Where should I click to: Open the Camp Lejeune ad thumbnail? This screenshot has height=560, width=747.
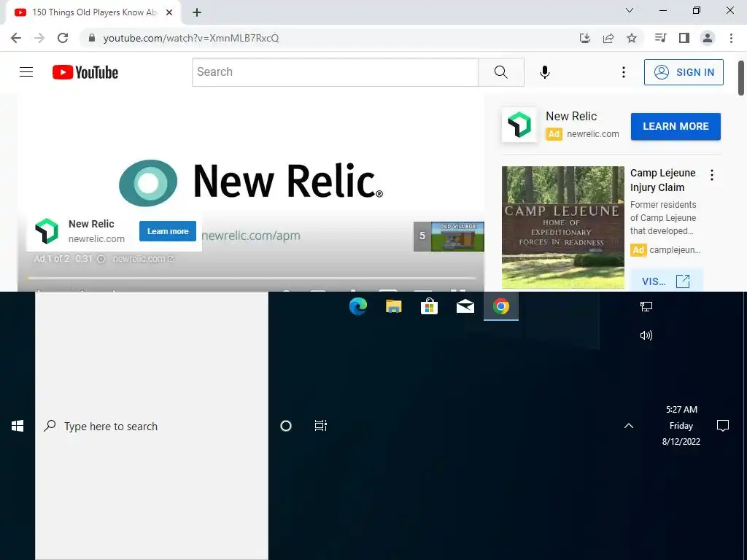[562, 227]
